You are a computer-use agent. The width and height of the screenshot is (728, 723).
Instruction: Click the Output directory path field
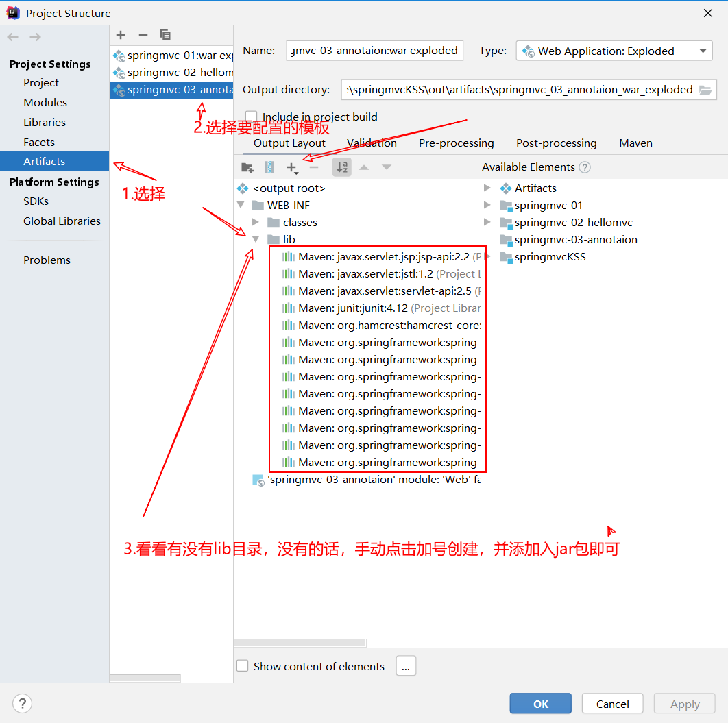coord(519,90)
